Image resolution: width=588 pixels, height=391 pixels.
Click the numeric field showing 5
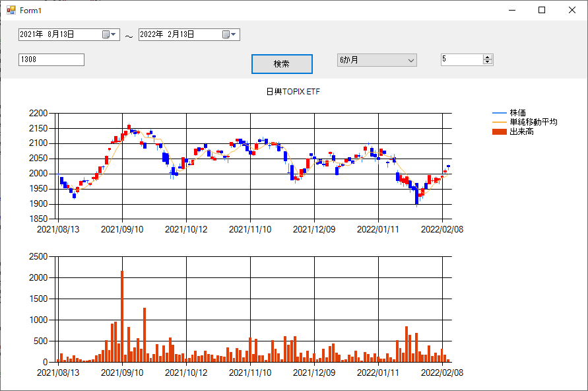coord(462,59)
